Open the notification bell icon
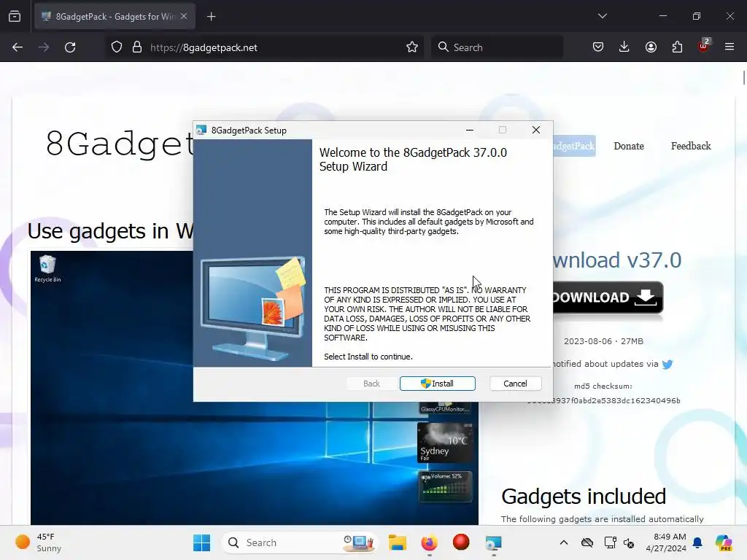This screenshot has width=747, height=560. tap(697, 542)
